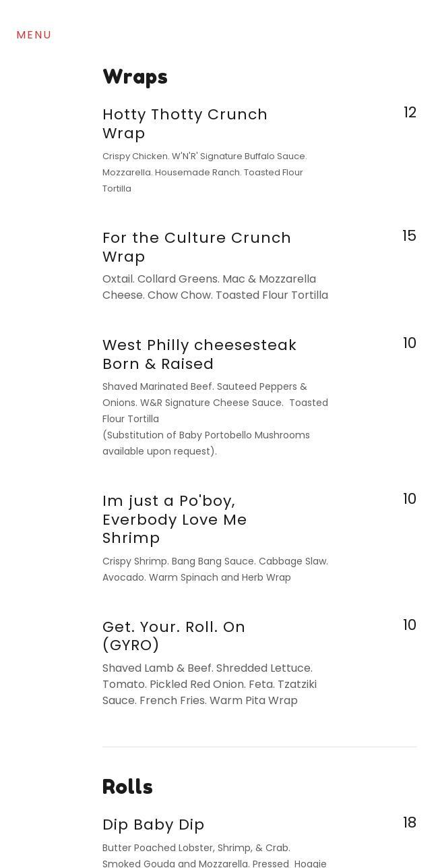Click the West Philly cheesesteak price
The height and width of the screenshot is (868, 438).
coord(409,343)
